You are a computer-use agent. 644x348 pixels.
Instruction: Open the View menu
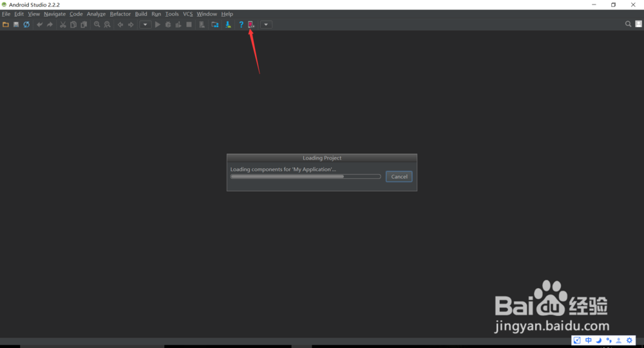pyautogui.click(x=33, y=14)
